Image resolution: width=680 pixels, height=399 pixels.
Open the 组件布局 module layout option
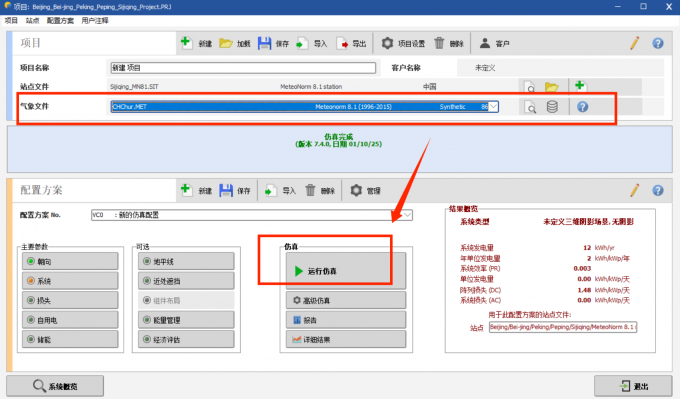[186, 301]
